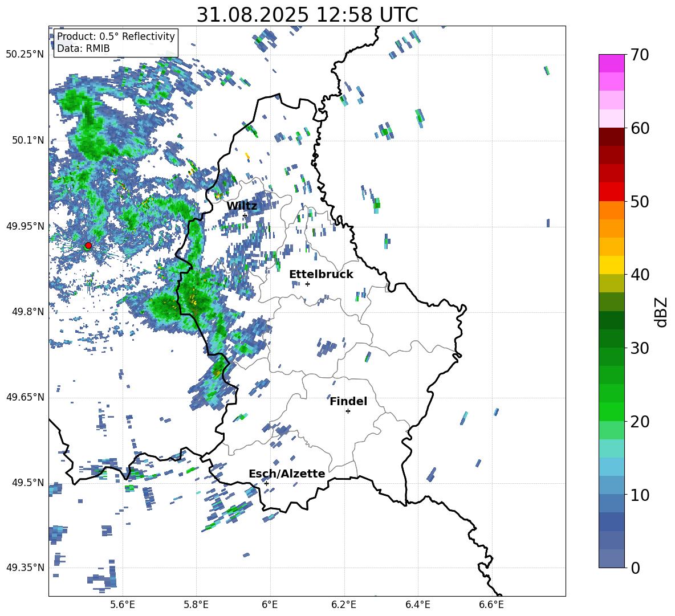Click the dark red colorbar segment below 60
The width and height of the screenshot is (675, 616).
point(611,137)
